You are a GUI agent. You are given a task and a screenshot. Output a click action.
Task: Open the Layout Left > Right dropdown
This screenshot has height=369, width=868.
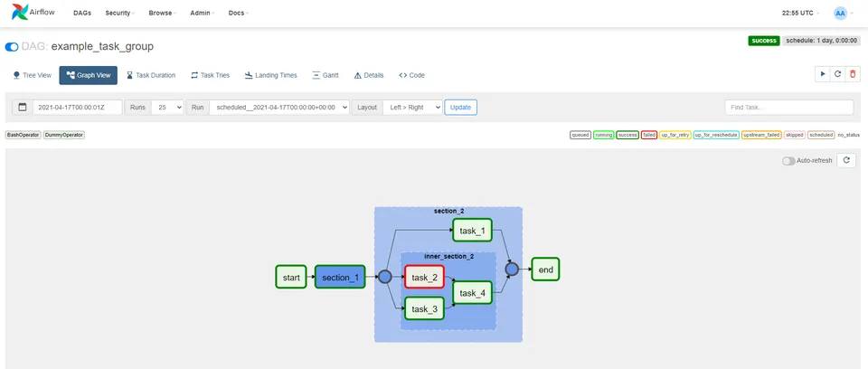(x=413, y=107)
